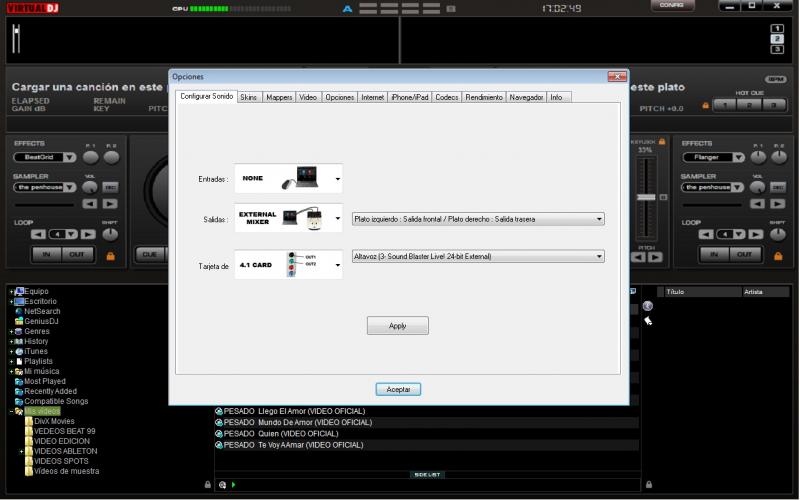Select iTunes in the browser tree
800x500 pixels.
pos(36,351)
